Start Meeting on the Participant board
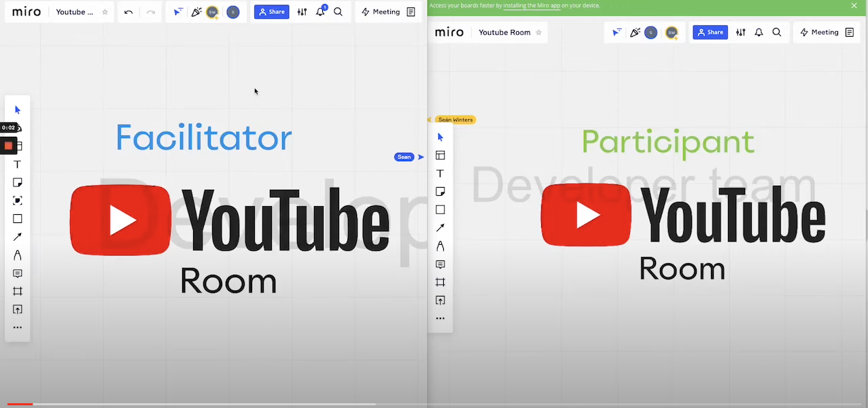This screenshot has height=408, width=868. [x=819, y=32]
